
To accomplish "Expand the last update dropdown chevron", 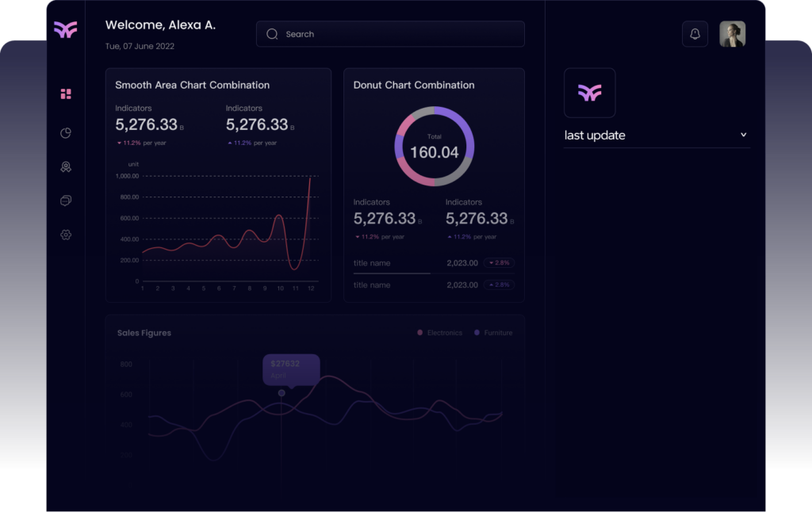I will [743, 135].
